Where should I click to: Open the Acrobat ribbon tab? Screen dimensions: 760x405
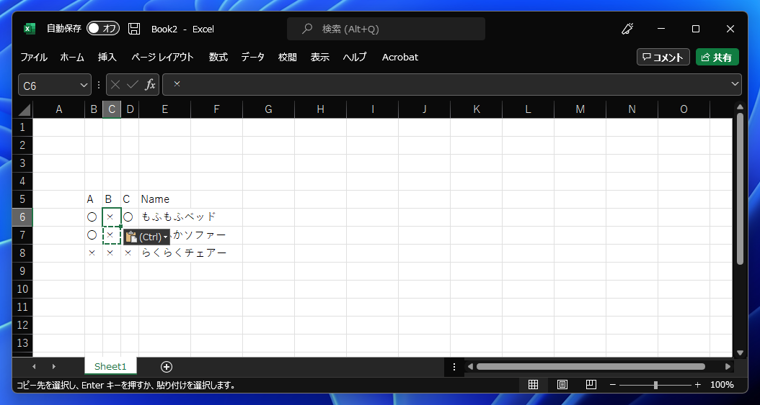point(400,57)
